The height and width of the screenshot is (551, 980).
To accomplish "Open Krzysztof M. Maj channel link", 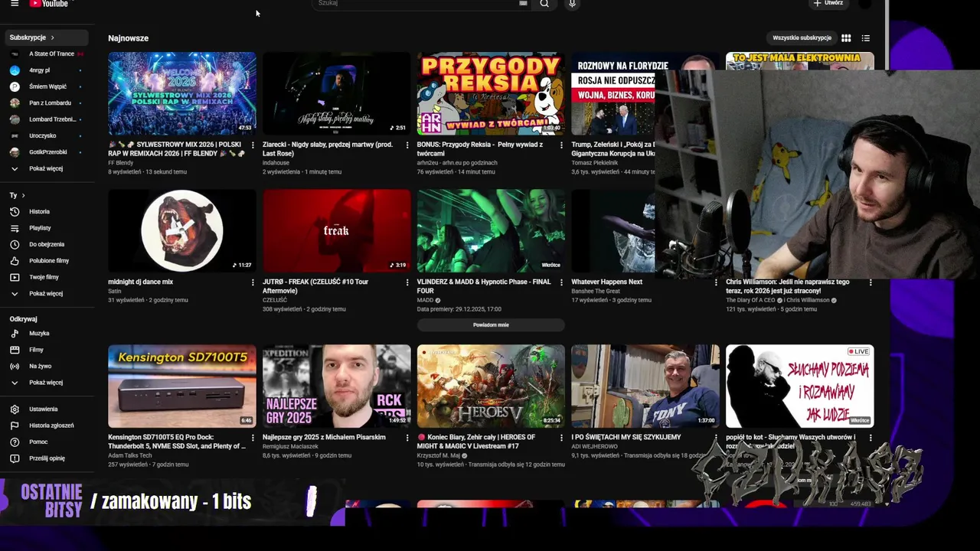I will coord(439,455).
